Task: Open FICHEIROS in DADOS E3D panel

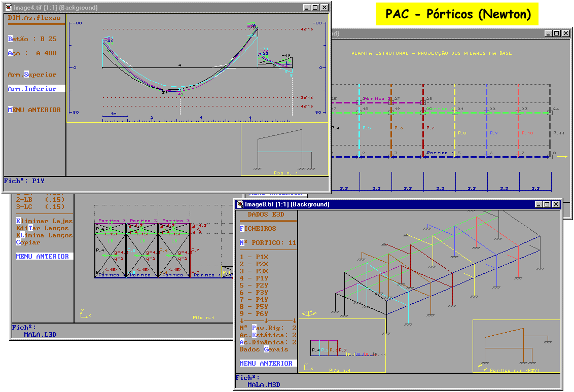Action: tap(258, 229)
